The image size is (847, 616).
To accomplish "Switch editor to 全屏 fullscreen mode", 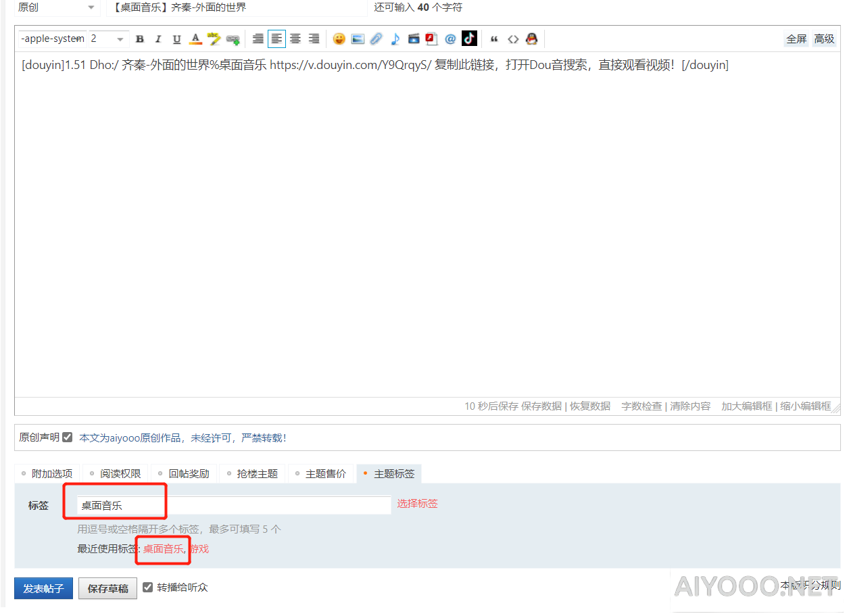I will tap(796, 39).
